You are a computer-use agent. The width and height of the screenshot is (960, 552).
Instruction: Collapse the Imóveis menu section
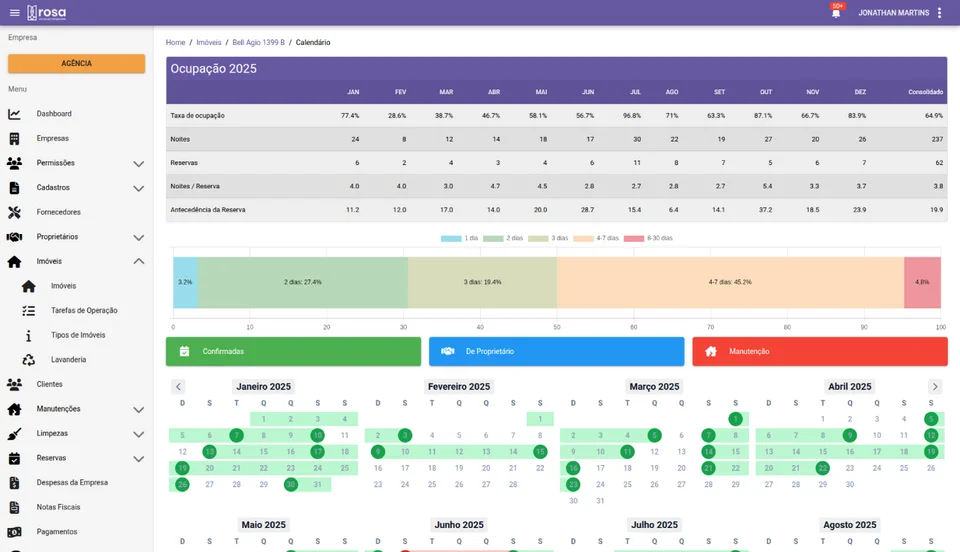139,261
